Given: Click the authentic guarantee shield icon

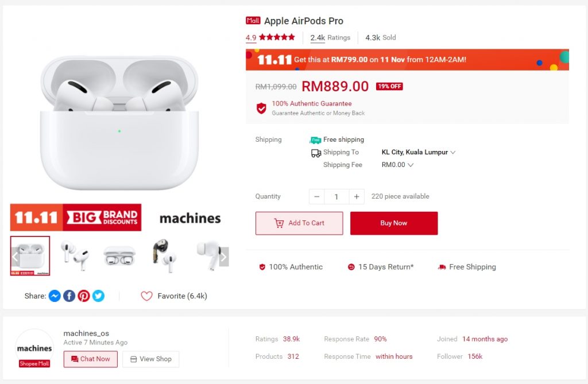Looking at the screenshot, I should 261,108.
